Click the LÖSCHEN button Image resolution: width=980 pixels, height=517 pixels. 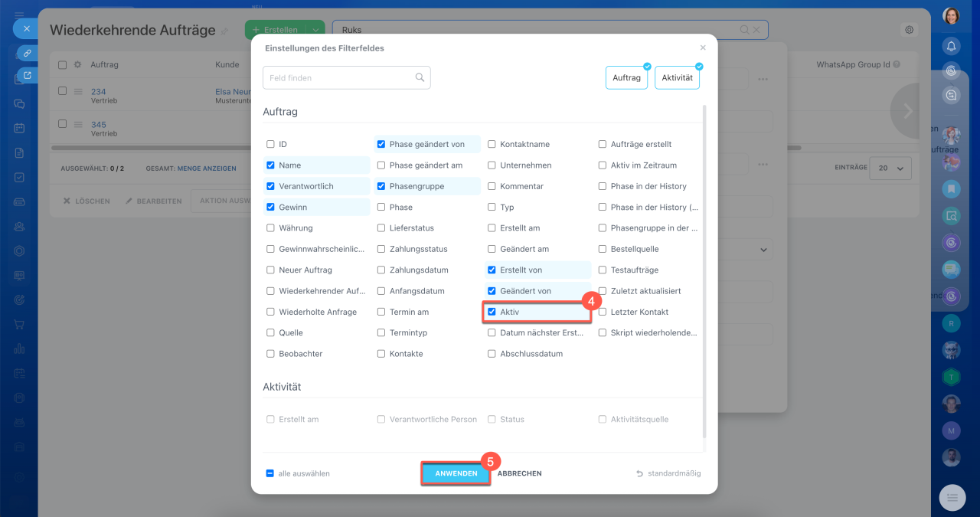[x=87, y=201]
